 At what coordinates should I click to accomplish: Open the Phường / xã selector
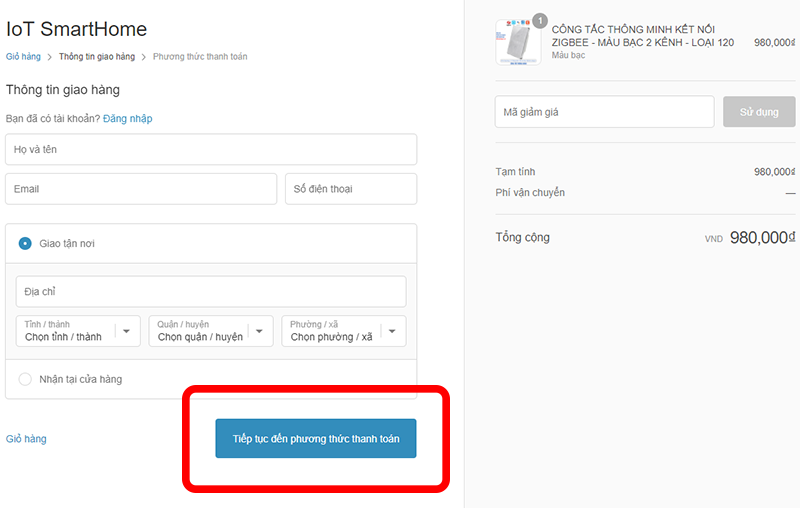pyautogui.click(x=343, y=331)
